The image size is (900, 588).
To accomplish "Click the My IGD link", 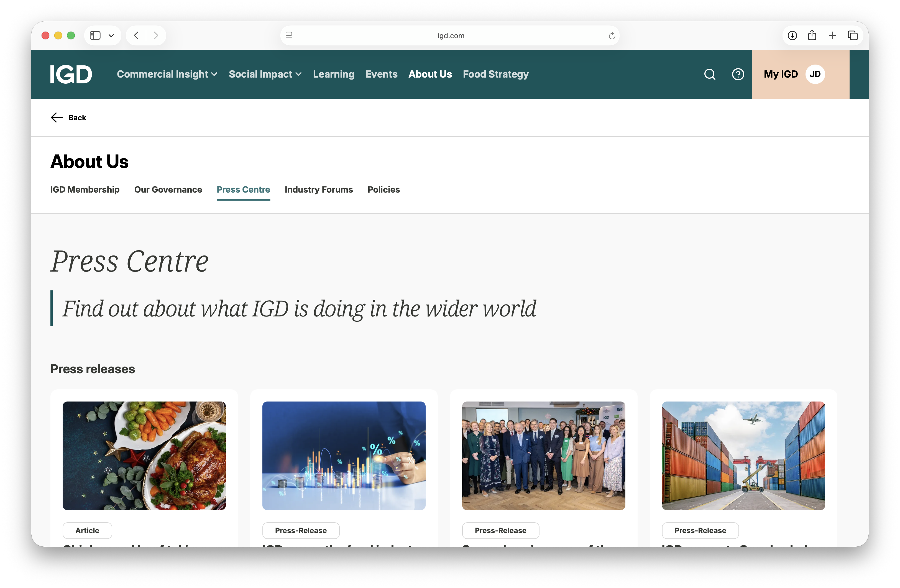I will click(x=781, y=74).
